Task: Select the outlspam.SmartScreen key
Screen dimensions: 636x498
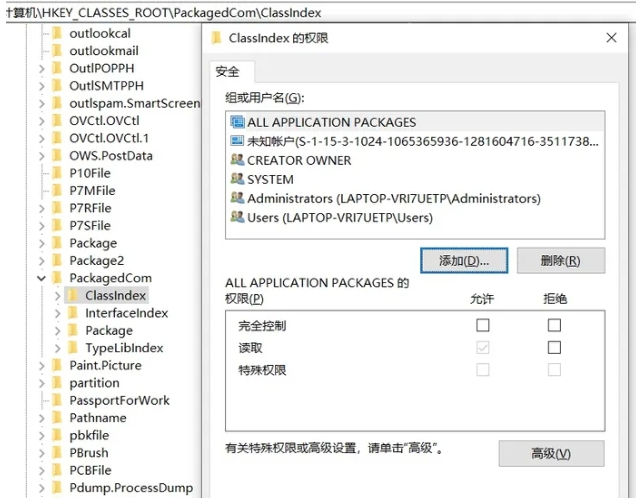Action: pos(135,103)
